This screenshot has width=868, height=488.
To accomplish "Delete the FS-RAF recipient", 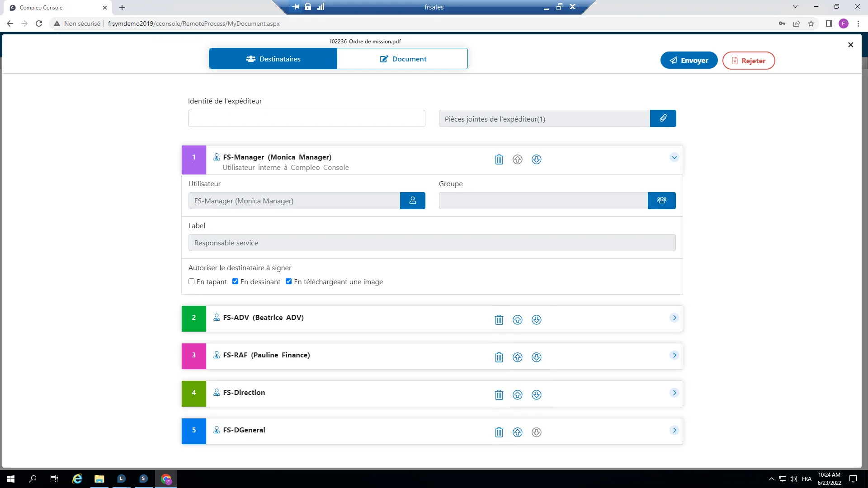I will (x=499, y=357).
